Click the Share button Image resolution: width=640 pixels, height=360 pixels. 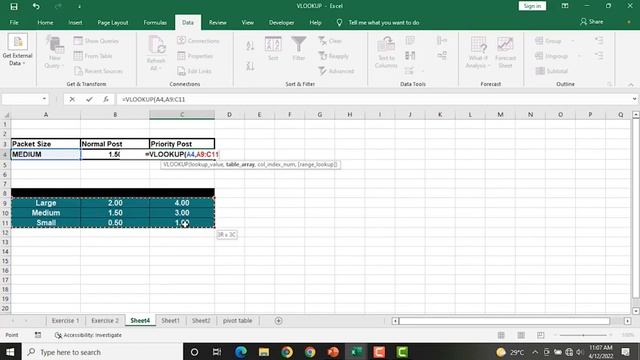[x=591, y=22]
